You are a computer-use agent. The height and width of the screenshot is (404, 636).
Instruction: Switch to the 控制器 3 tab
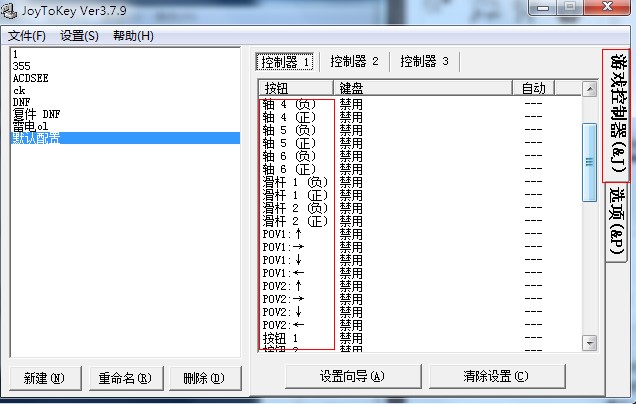point(424,62)
